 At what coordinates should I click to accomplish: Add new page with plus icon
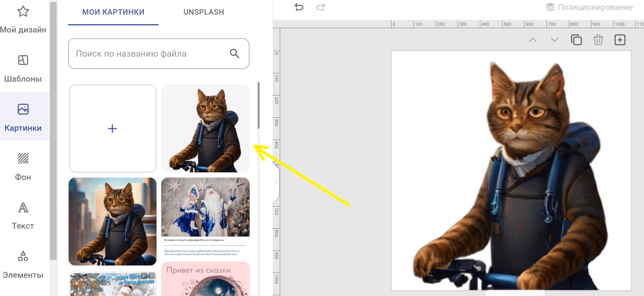pos(620,40)
